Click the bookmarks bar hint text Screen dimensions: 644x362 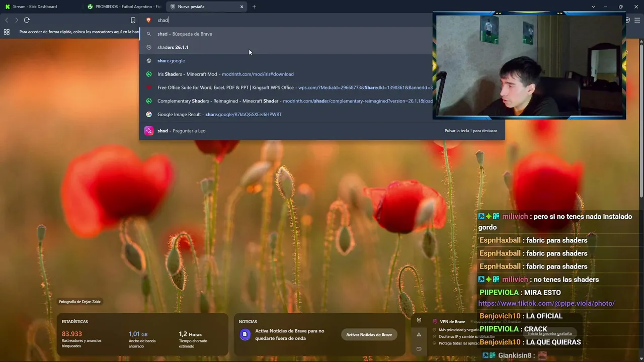pyautogui.click(x=79, y=32)
